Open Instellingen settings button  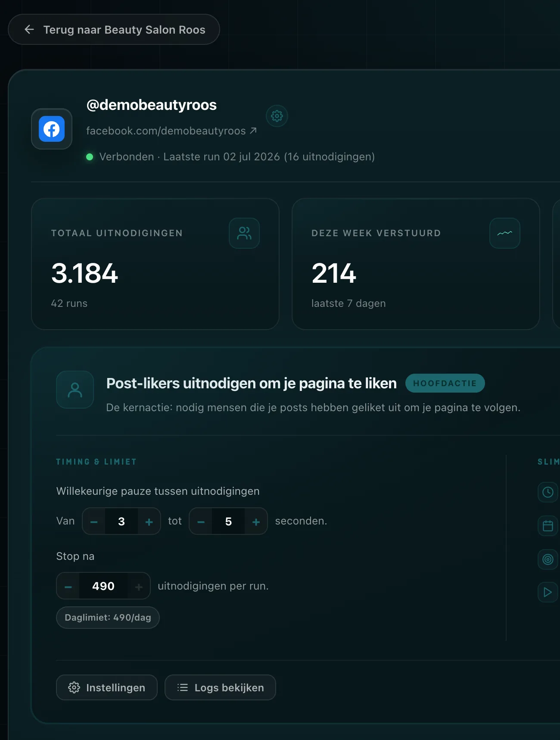pyautogui.click(x=107, y=687)
